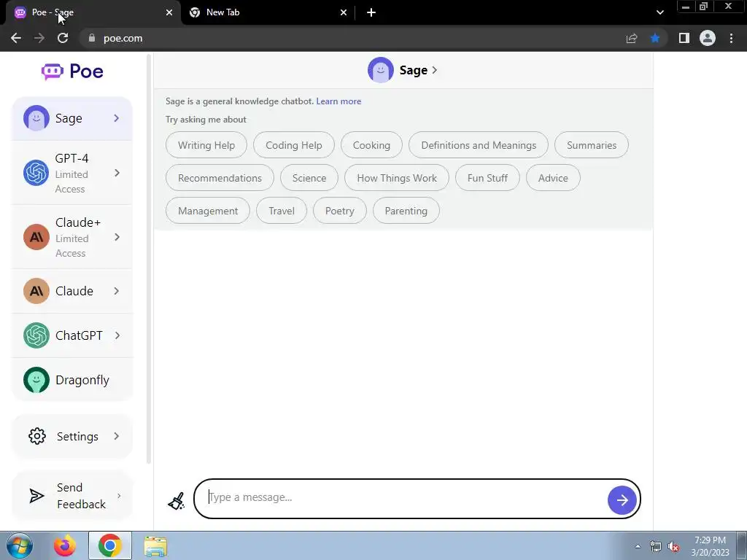Image resolution: width=747 pixels, height=560 pixels.
Task: Expand Send Feedback chevron
Action: point(119,496)
